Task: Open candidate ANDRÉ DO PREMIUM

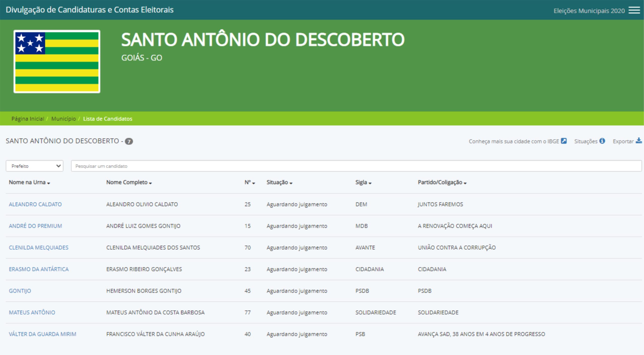Action: [x=35, y=226]
